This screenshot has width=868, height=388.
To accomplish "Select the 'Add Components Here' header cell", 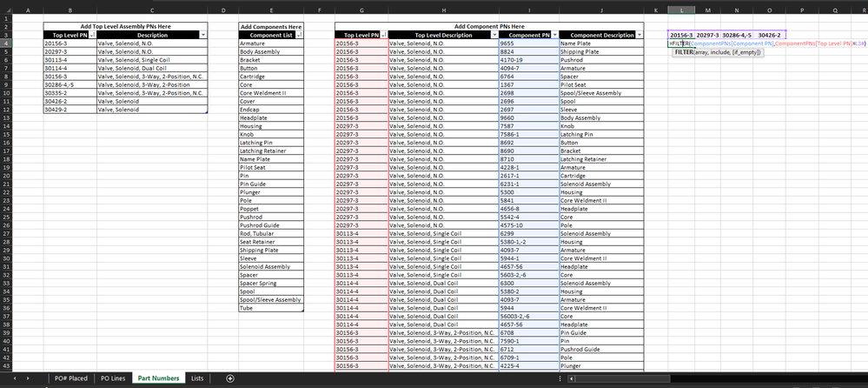I will (x=271, y=27).
